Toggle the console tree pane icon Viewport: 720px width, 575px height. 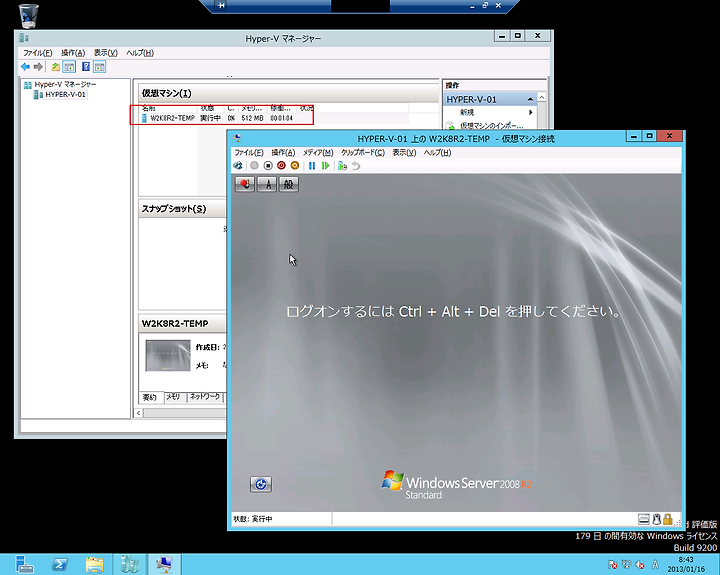(x=69, y=67)
